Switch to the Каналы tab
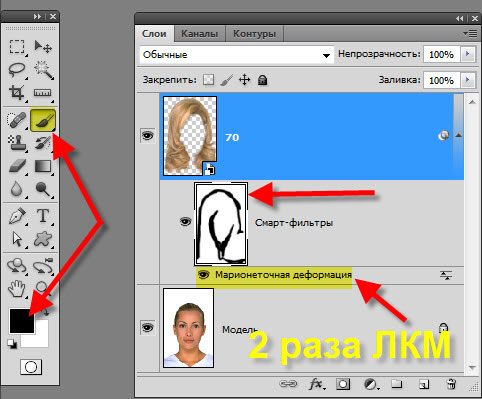 pyautogui.click(x=199, y=34)
